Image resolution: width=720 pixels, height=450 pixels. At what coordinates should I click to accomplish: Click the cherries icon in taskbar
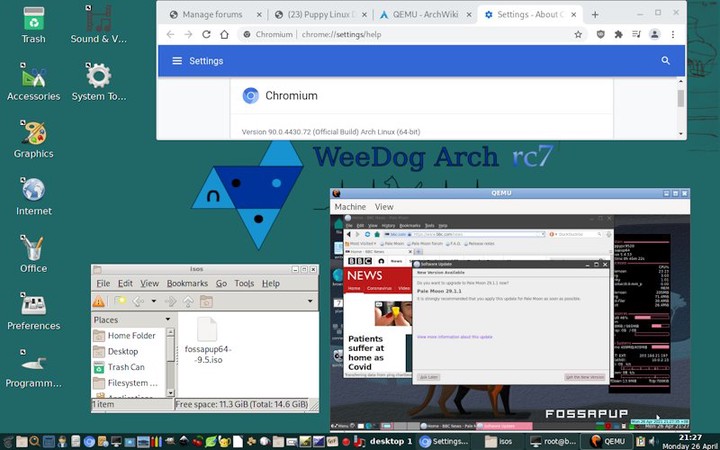tap(197, 442)
